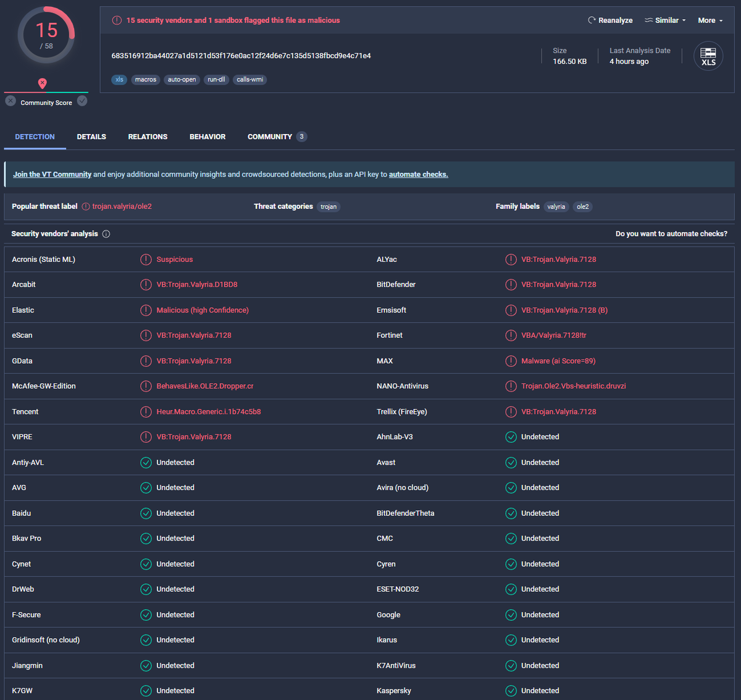Click the warning icon for Elastic
The image size is (741, 700).
(146, 310)
